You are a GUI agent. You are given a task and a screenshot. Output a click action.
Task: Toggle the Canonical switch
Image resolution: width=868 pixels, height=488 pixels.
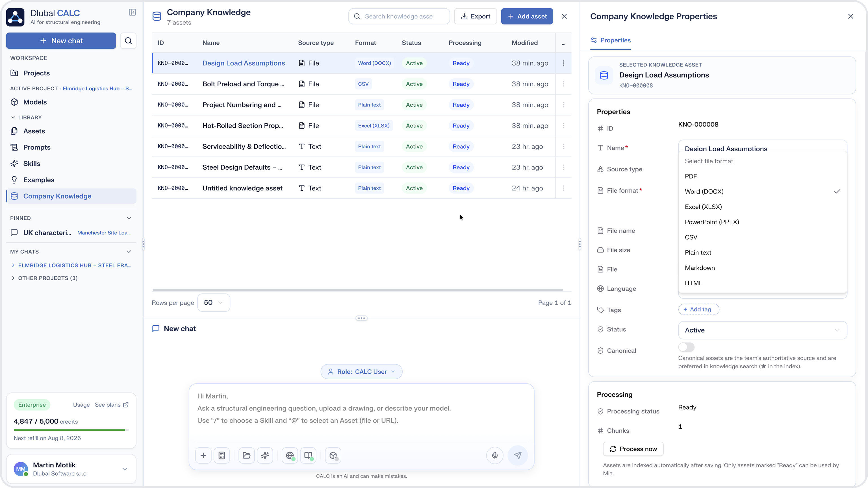686,347
